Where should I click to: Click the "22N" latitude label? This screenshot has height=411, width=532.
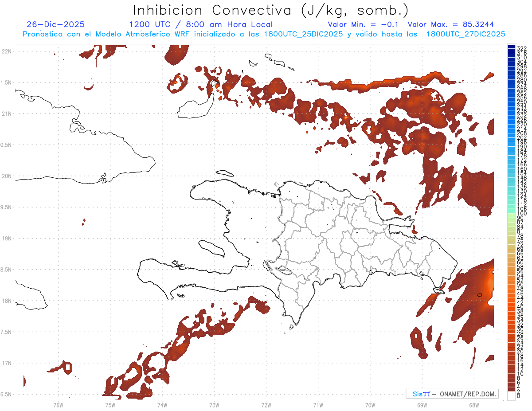(x=7, y=51)
